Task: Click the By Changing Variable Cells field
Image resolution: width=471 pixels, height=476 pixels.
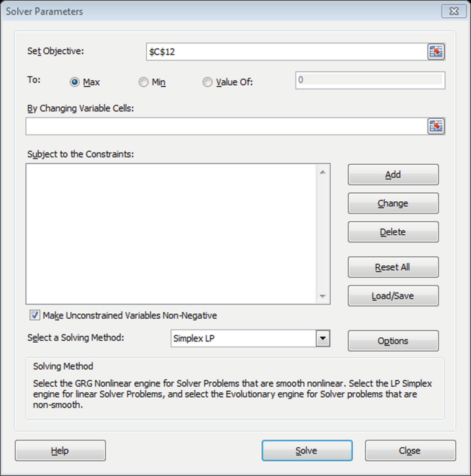Action: pyautogui.click(x=227, y=126)
